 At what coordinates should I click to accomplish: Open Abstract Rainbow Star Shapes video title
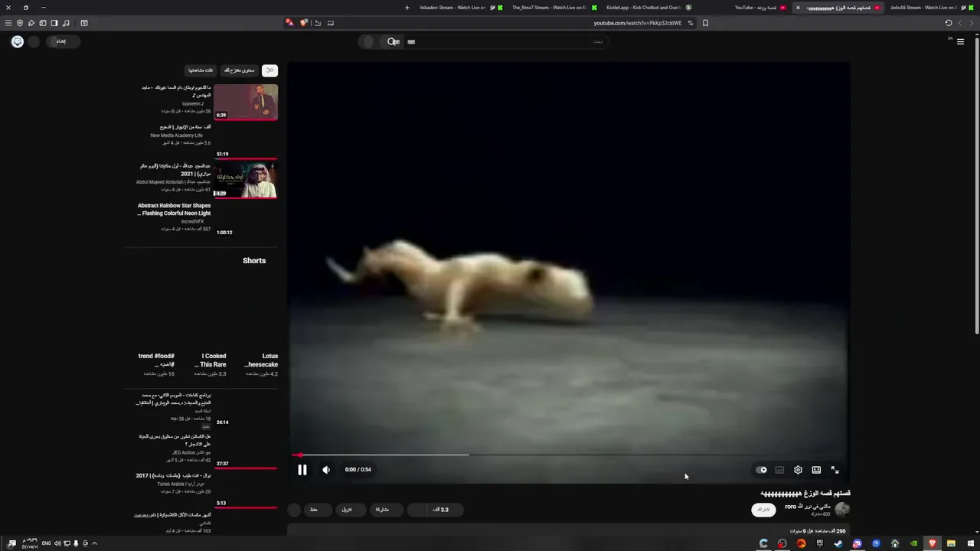coord(174,210)
